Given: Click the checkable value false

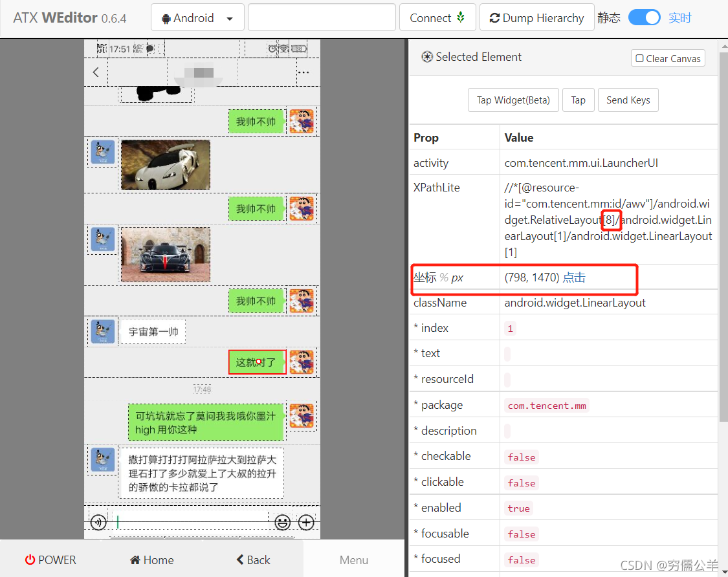Looking at the screenshot, I should click(522, 457).
